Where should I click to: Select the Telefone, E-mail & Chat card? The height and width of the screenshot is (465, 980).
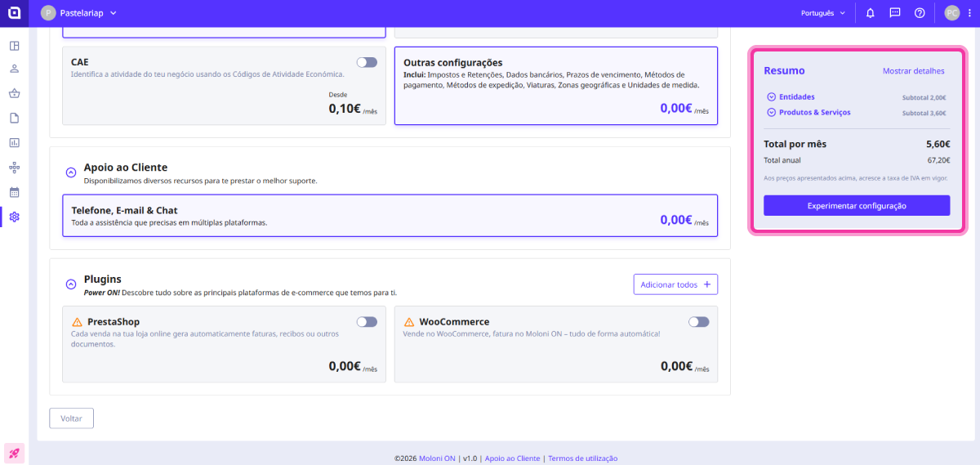(390, 216)
